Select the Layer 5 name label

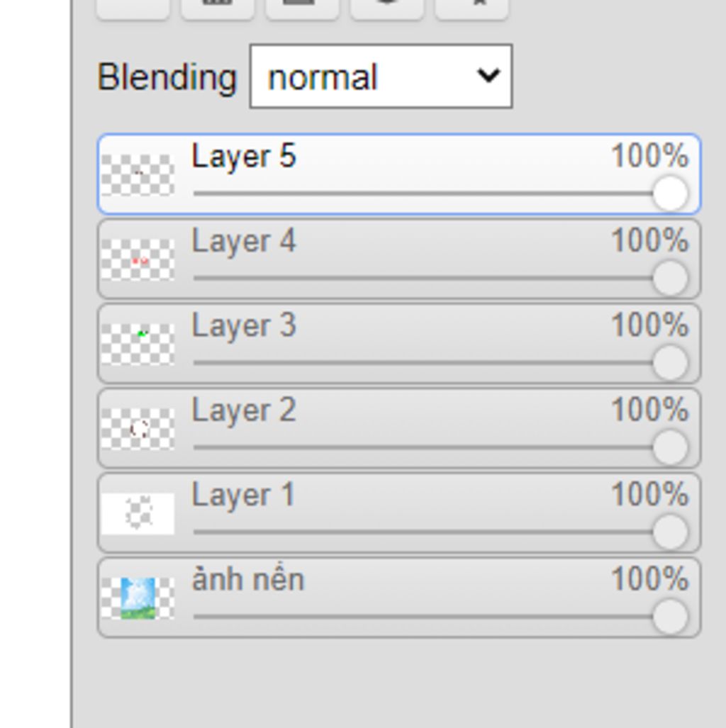tap(243, 157)
